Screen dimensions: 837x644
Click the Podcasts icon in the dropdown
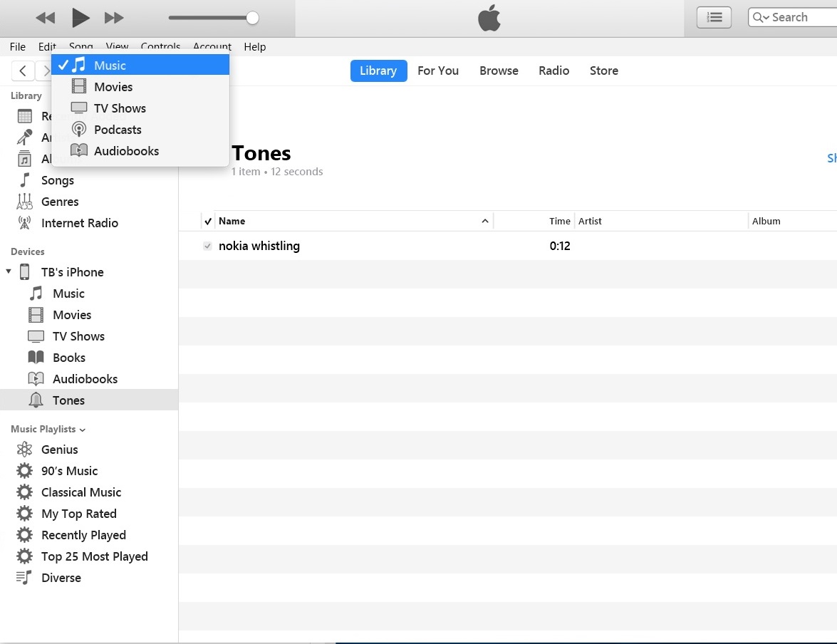[79, 129]
